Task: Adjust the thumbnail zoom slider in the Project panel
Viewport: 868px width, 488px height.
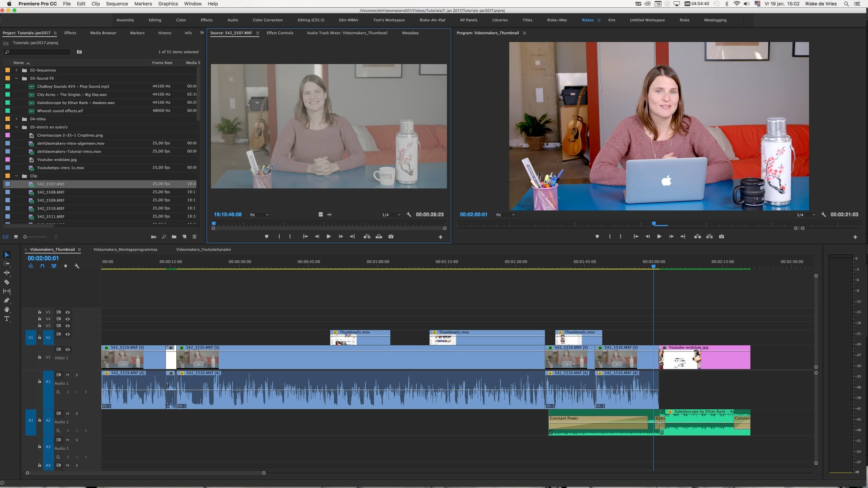Action: coord(35,237)
